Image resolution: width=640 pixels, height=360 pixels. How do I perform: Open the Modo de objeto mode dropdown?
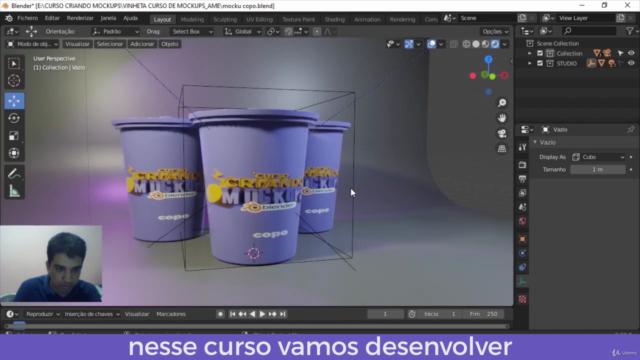pos(32,44)
